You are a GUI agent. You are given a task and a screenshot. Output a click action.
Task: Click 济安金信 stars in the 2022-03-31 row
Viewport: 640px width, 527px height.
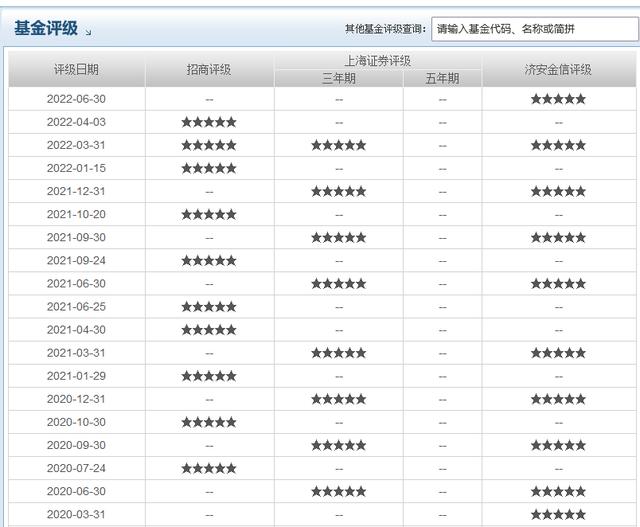coord(558,145)
